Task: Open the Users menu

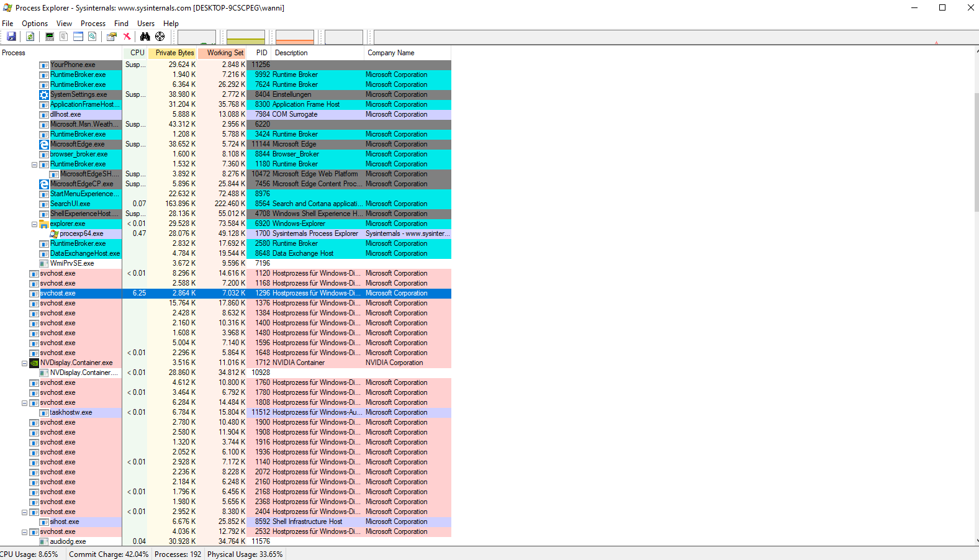Action: click(146, 24)
